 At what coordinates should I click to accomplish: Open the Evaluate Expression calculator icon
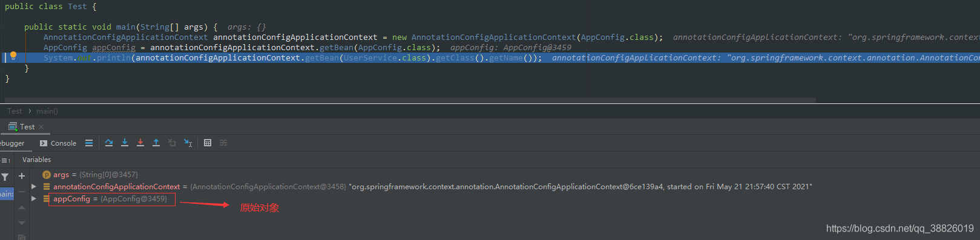208,143
